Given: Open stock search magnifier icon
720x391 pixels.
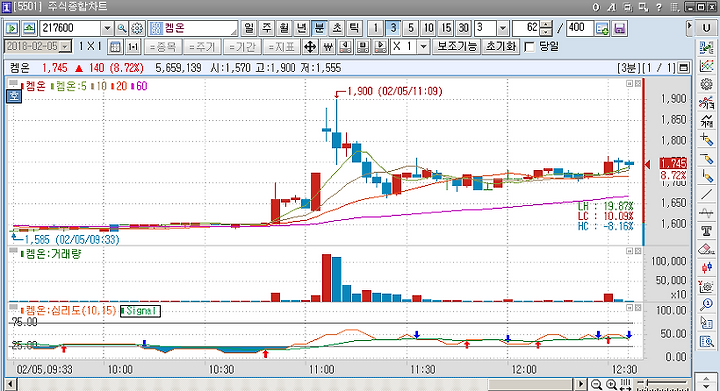Looking at the screenshot, I should 122,28.
